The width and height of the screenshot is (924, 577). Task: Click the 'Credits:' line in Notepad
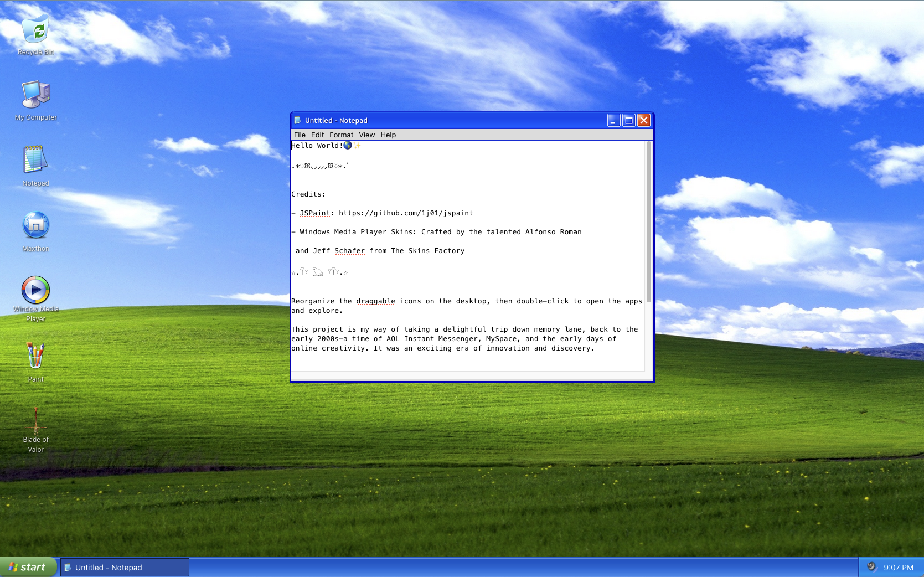(x=308, y=194)
